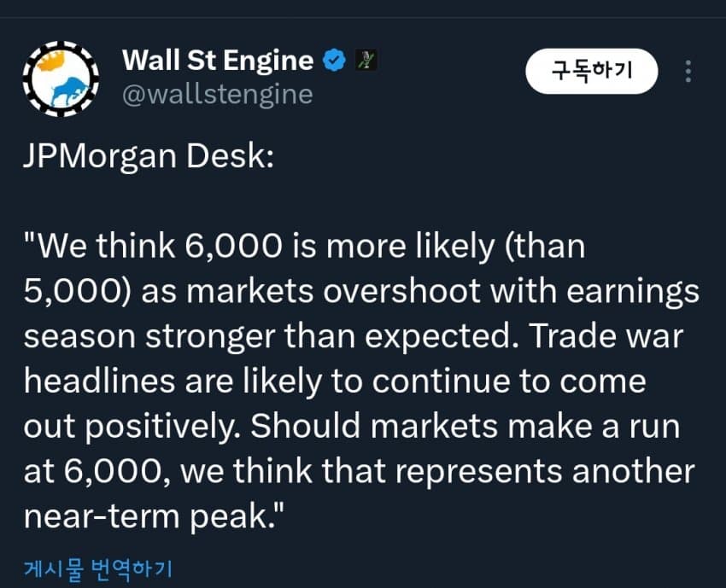Viewport: 726px width, 588px height.
Task: Click the blue verified checkmark badge
Action: click(x=334, y=60)
